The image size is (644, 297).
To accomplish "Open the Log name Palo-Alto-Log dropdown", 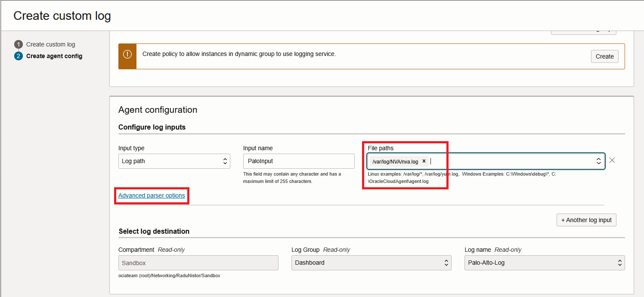I will coord(544,263).
